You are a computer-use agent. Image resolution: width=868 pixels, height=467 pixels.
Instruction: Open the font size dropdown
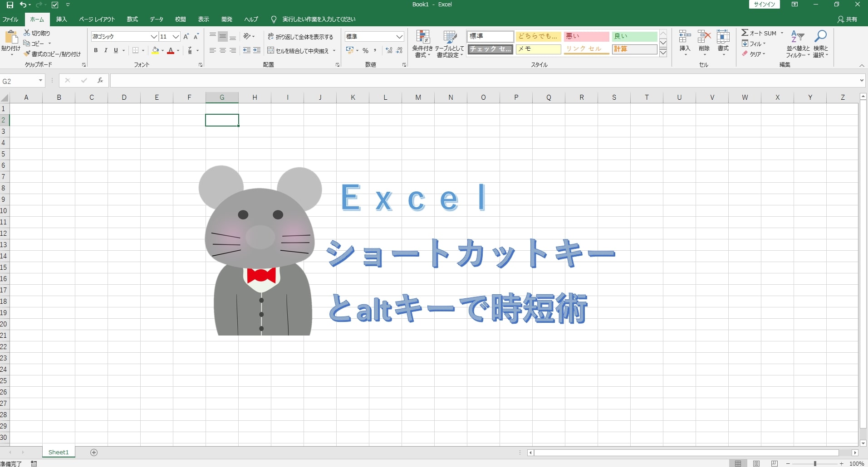(176, 37)
